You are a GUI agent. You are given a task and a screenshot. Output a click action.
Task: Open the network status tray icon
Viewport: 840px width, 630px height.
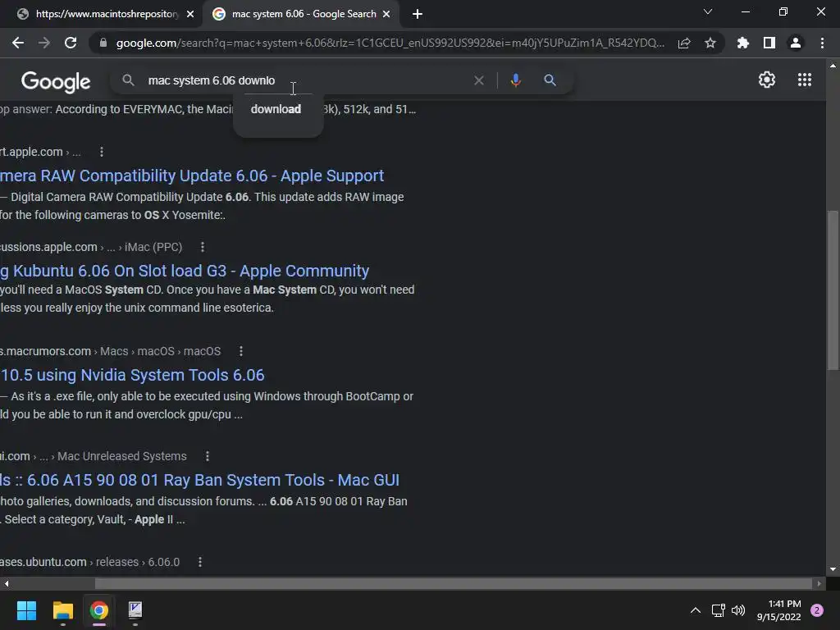(x=718, y=610)
